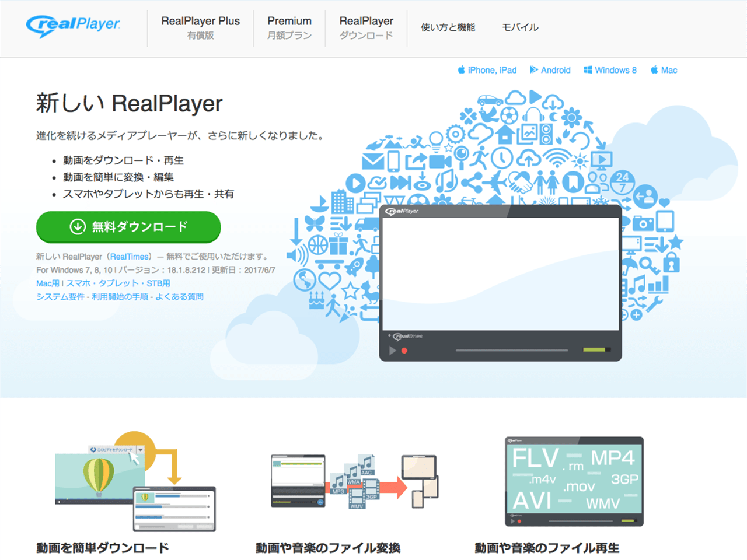Image resolution: width=747 pixels, height=560 pixels.
Task: Click the download arrow icon in green button
Action: [78, 226]
